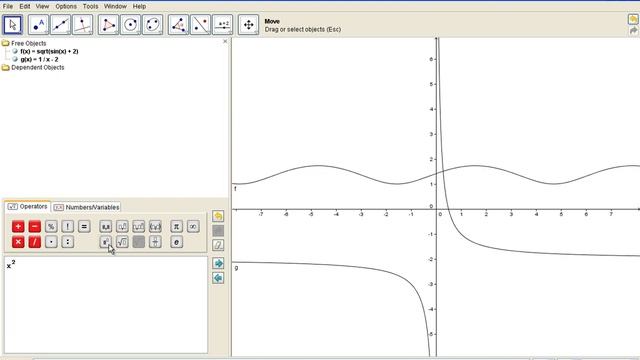The width and height of the screenshot is (640, 360).
Task: Select the New Point tool
Action: pos(38,25)
